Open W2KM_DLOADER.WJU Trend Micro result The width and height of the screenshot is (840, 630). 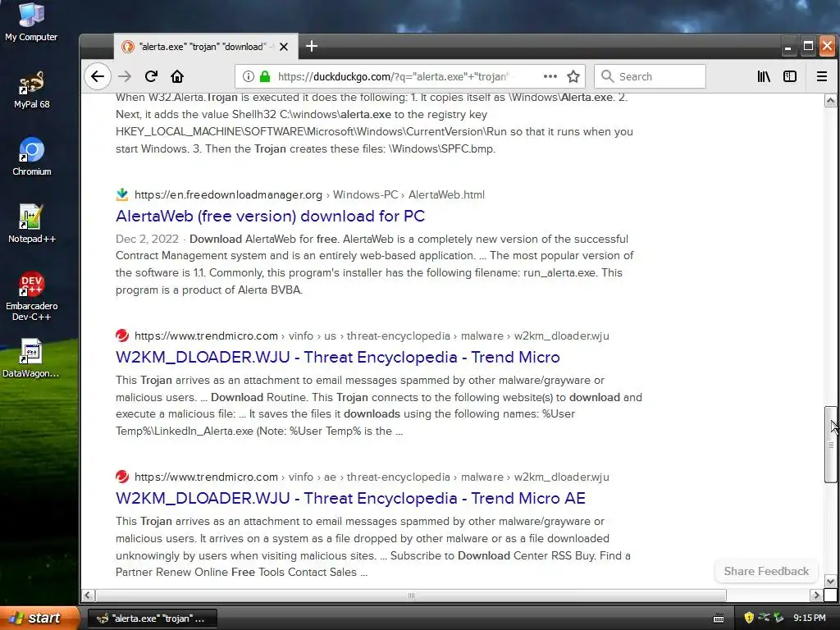coord(338,358)
